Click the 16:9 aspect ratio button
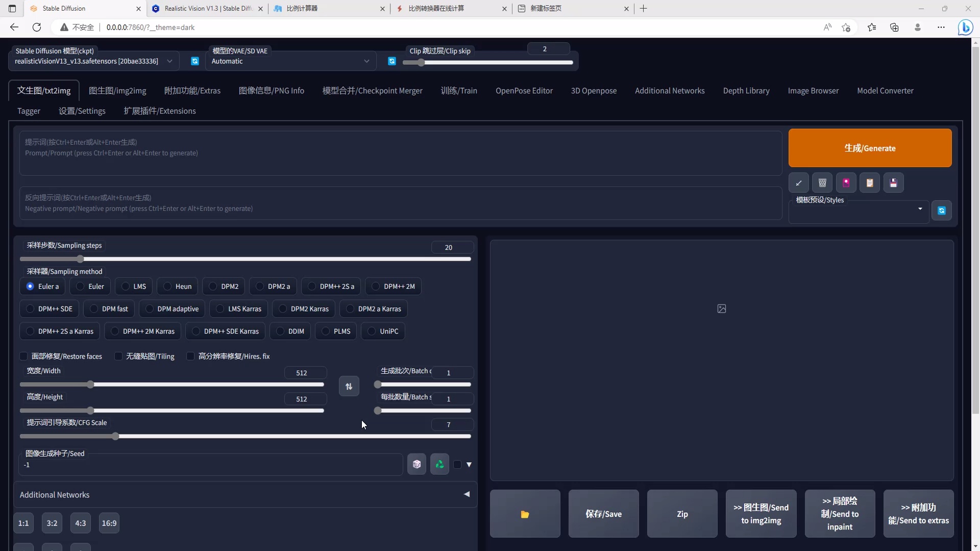 109,523
